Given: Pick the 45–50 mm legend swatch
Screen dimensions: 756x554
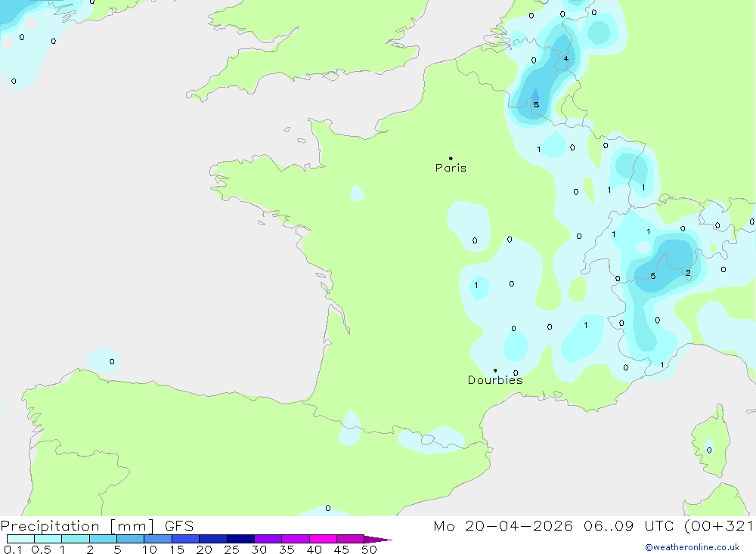Looking at the screenshot, I should (x=351, y=539).
